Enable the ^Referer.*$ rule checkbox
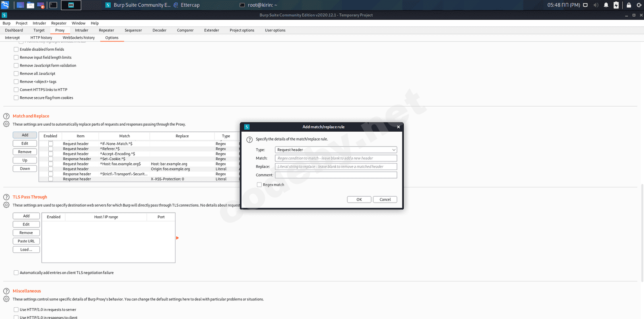The width and height of the screenshot is (644, 319). [51, 149]
